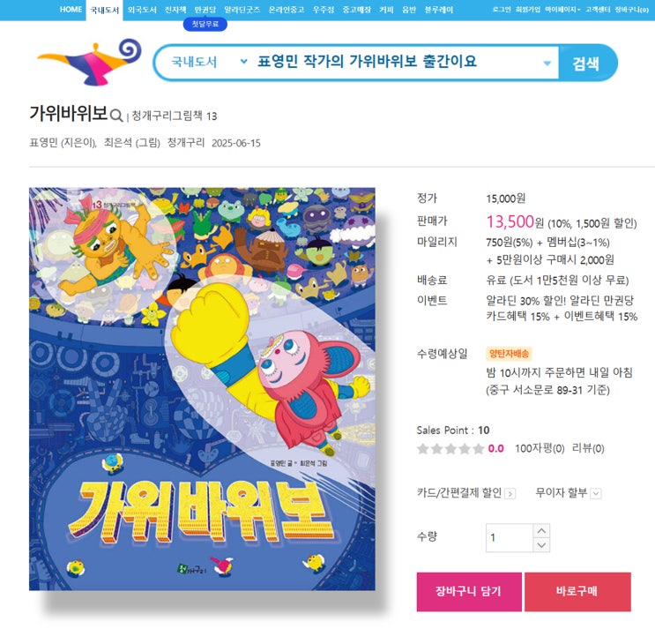Screen dimensions: 655x644
Task: Click the Aladin magic lamp logo
Action: coord(89,63)
